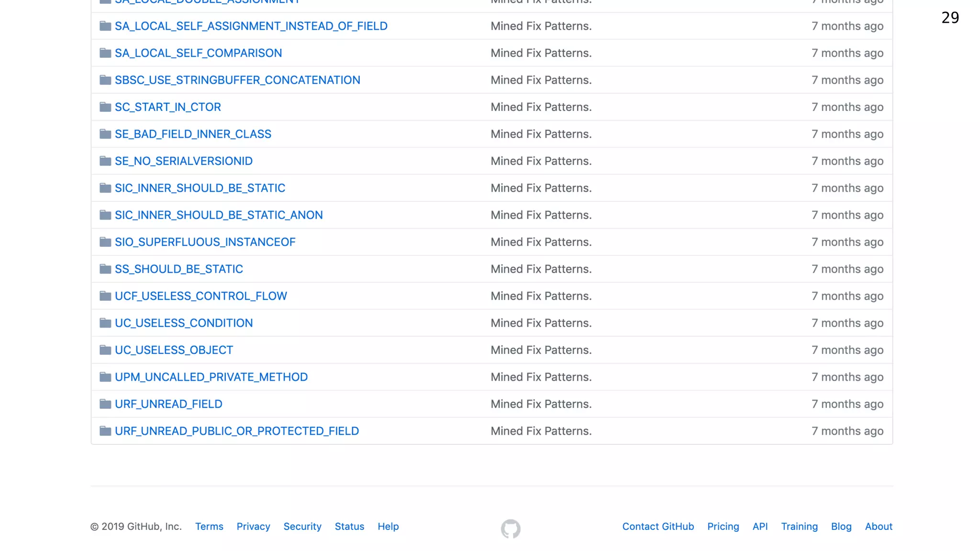Click folder icon next to SS_SHOULD_BE_STATIC
This screenshot has width=980, height=551.
(x=105, y=269)
